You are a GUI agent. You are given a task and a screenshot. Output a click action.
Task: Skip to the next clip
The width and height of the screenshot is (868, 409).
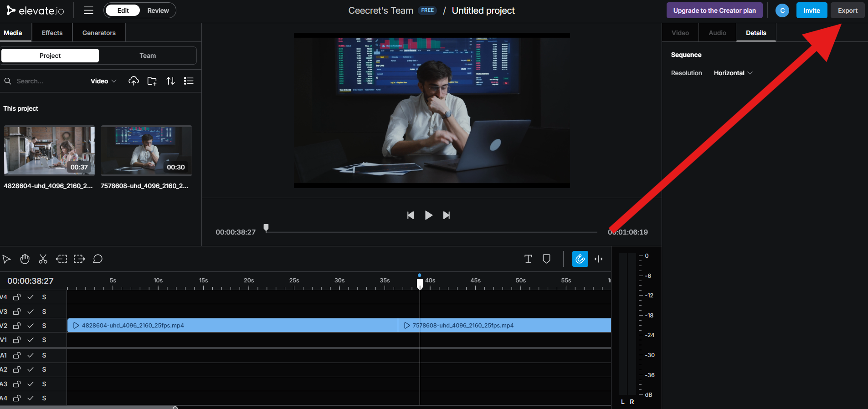click(447, 215)
